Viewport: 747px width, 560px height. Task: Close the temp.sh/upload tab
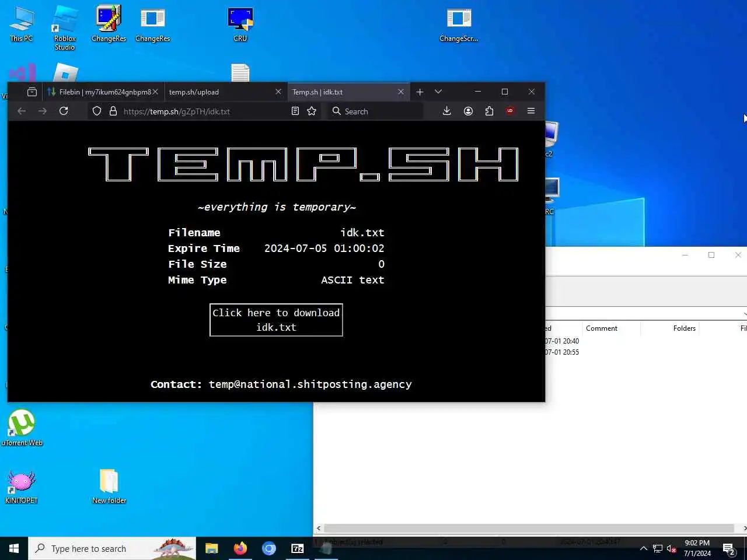[278, 92]
